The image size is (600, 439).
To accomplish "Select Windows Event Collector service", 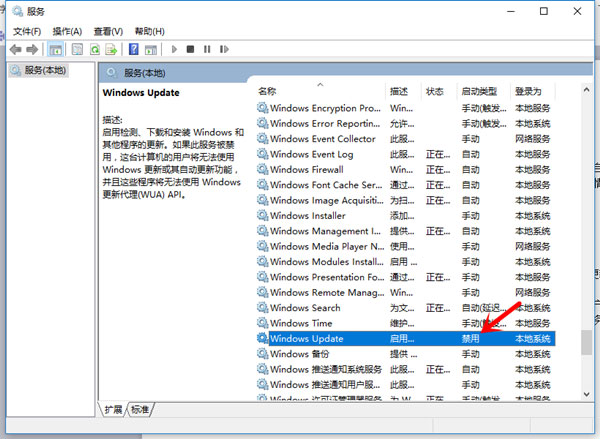I will (x=406, y=139).
